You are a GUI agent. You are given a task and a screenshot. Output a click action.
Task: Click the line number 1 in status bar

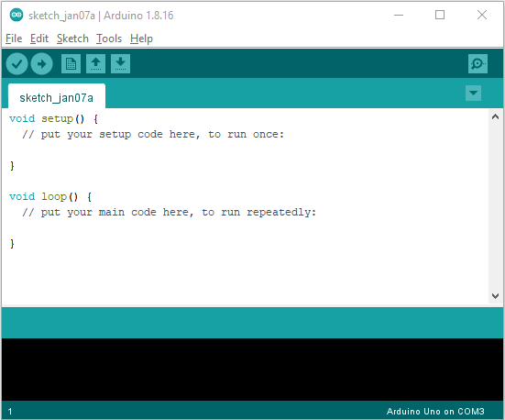[x=10, y=412]
